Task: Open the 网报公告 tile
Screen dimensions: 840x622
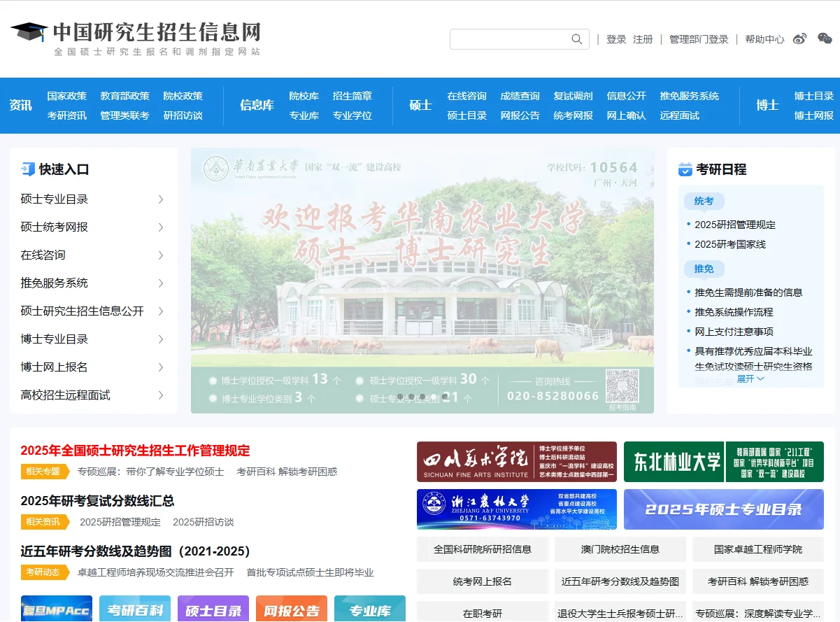Action: tap(292, 609)
